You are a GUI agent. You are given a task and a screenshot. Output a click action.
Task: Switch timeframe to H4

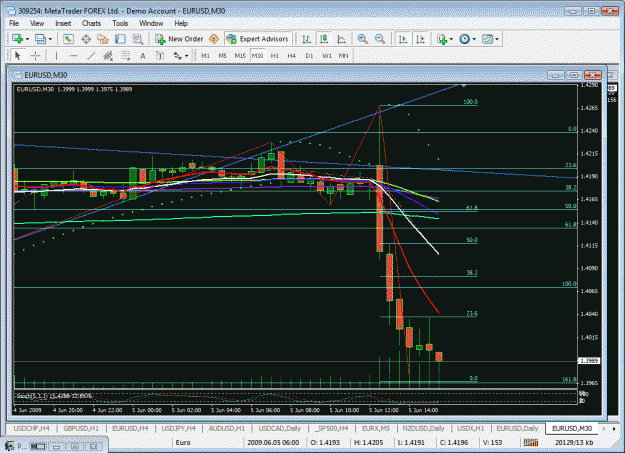292,55
